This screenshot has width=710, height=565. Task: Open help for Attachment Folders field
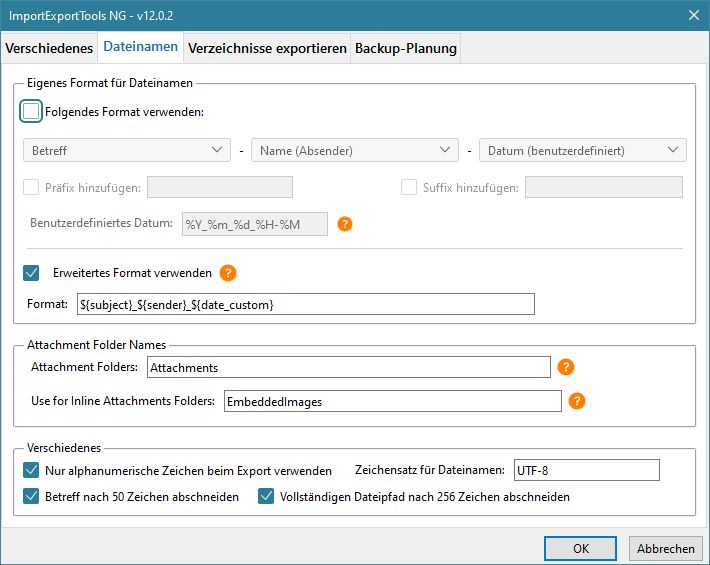(x=566, y=367)
